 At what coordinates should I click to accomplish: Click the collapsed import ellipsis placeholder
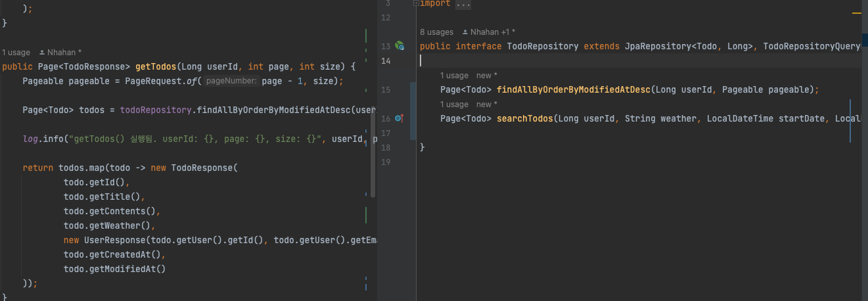click(x=463, y=4)
